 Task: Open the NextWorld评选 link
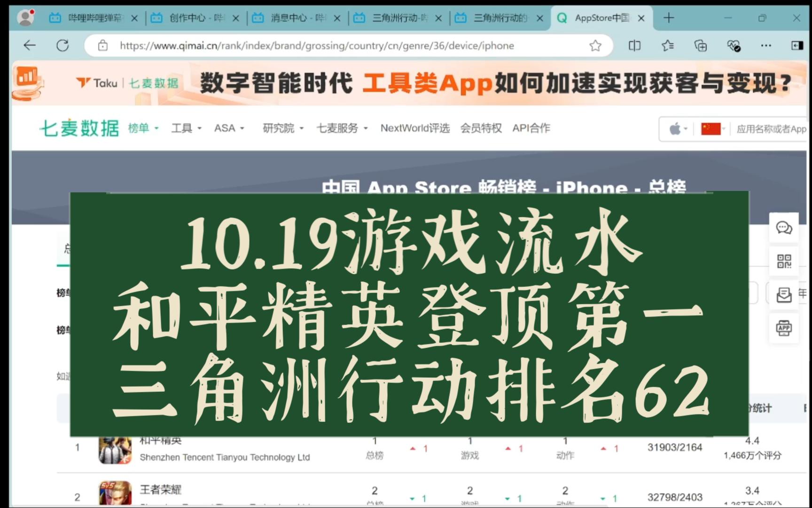click(x=415, y=128)
